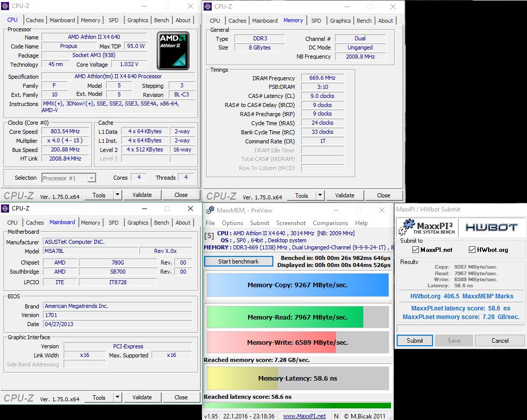Click the DRAM Frequency 669.6 MHz value
Viewport: 527px width, 420px height.
click(322, 78)
